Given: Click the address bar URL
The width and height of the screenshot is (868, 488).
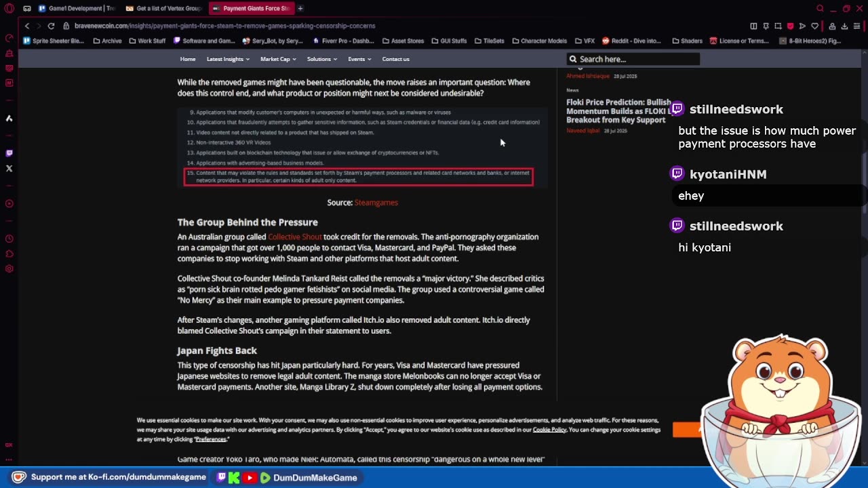Looking at the screenshot, I should (224, 26).
